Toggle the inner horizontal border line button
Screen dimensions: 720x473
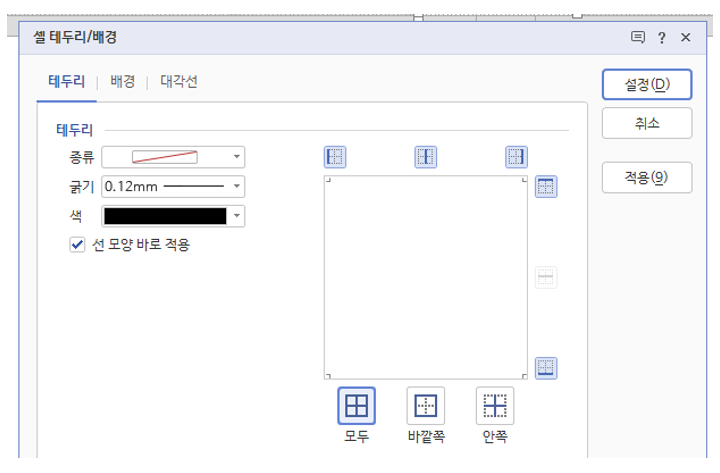tap(546, 277)
